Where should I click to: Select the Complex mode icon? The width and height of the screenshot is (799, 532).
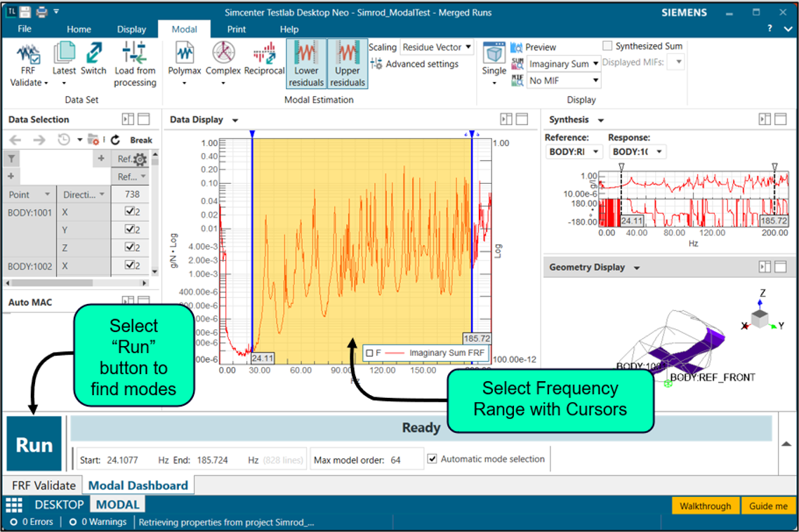[223, 55]
